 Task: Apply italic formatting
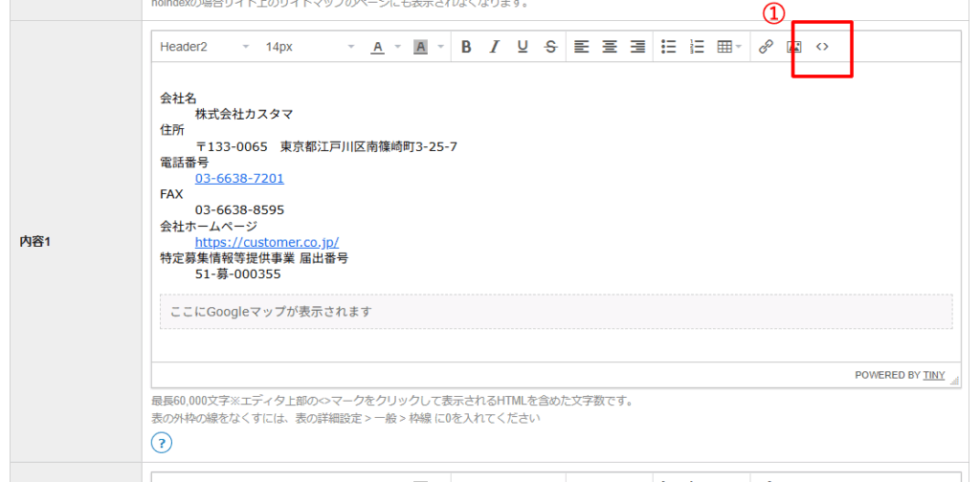[494, 47]
